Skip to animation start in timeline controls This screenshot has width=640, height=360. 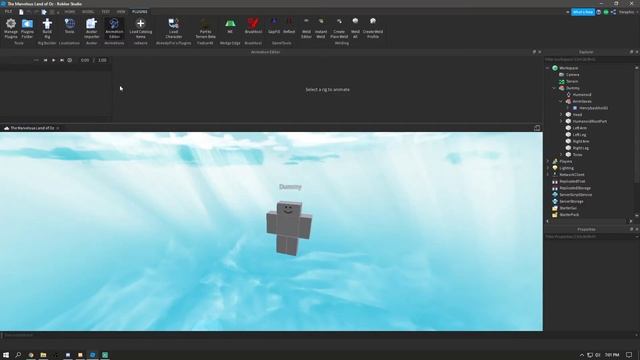tap(45, 60)
